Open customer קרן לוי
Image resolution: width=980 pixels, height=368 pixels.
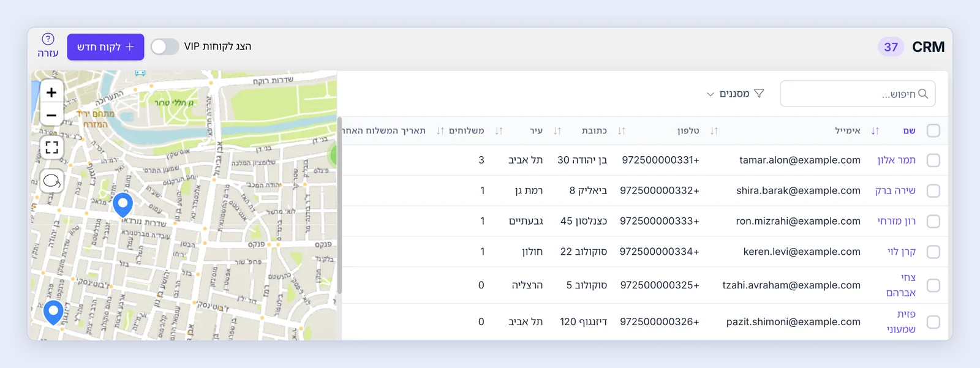(902, 252)
